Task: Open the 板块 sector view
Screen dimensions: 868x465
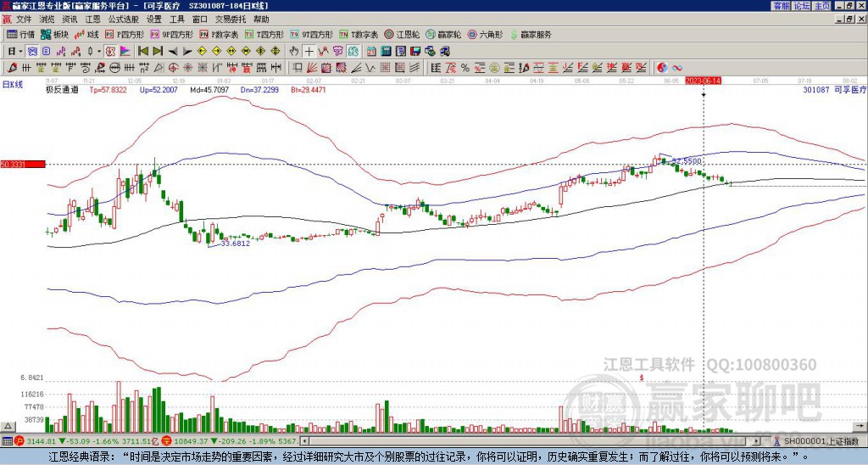Action: pyautogui.click(x=55, y=34)
